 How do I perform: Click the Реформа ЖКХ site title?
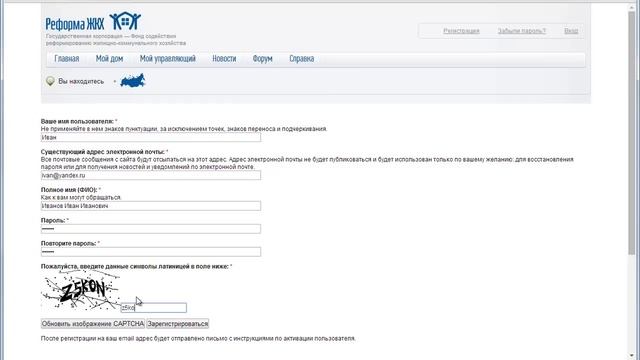(75, 24)
